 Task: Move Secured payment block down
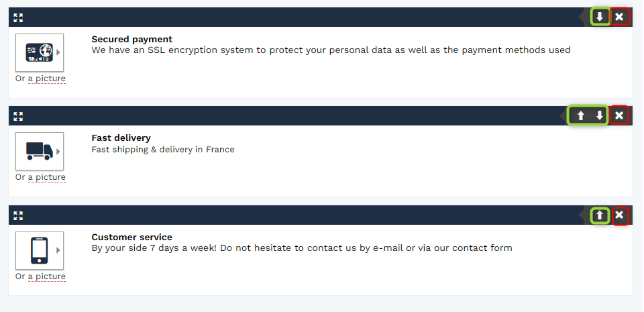click(600, 17)
